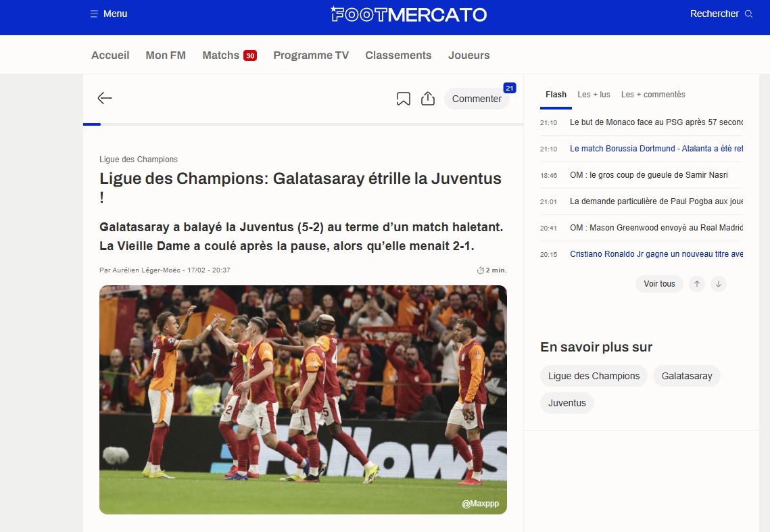Open the Flash tab
The width and height of the screenshot is (770, 532).
coord(556,94)
